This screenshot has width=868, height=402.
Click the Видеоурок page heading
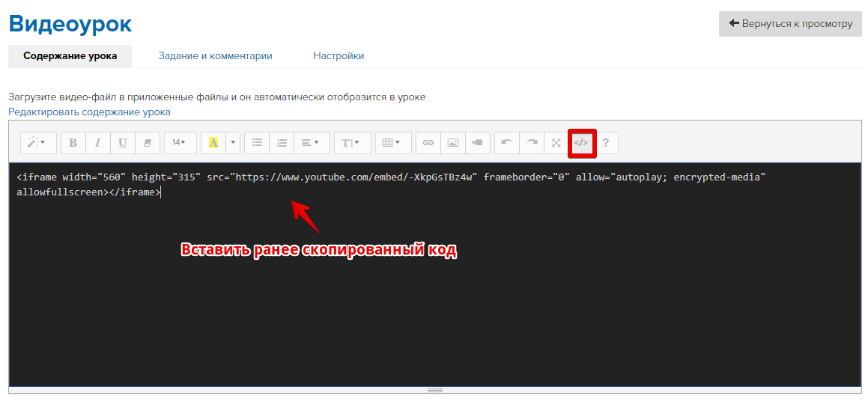point(70,24)
